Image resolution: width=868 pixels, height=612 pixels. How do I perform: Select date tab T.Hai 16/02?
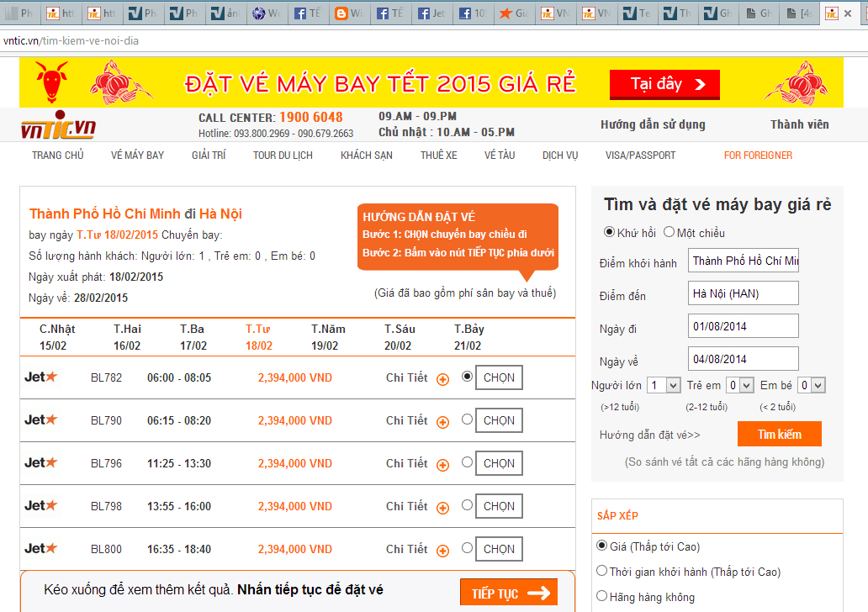pyautogui.click(x=127, y=337)
